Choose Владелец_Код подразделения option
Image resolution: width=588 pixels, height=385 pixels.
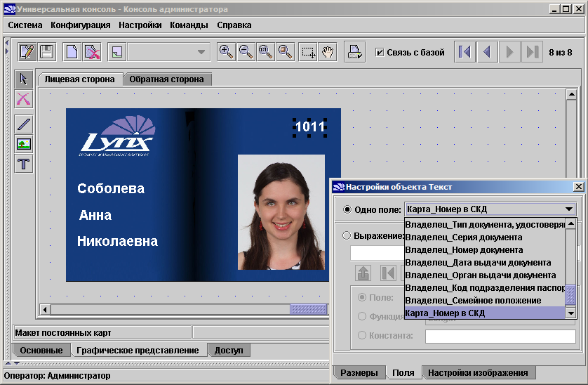click(484, 288)
